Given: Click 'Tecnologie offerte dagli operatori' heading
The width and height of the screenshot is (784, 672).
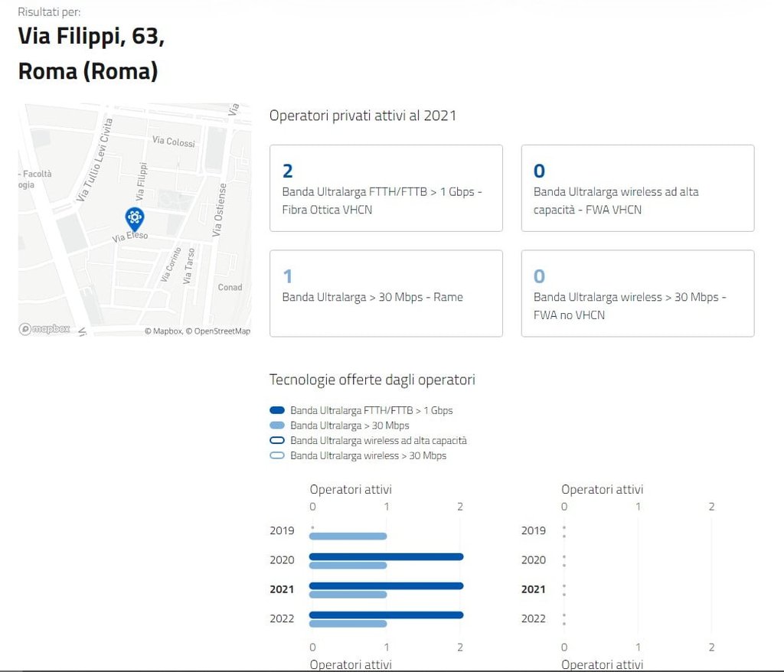Looking at the screenshot, I should click(x=372, y=380).
